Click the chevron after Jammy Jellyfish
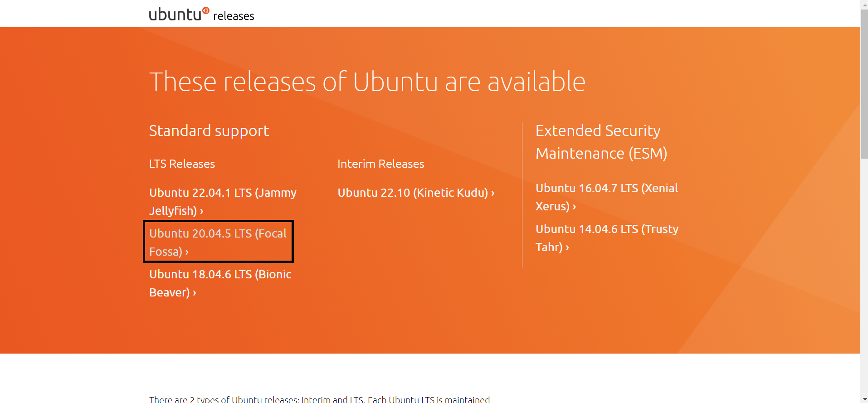The image size is (868, 403). tap(202, 211)
